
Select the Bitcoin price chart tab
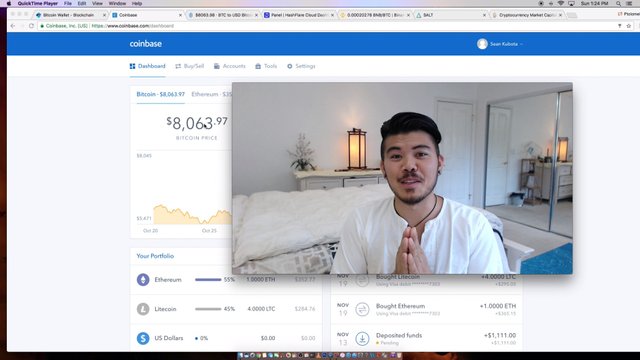160,94
